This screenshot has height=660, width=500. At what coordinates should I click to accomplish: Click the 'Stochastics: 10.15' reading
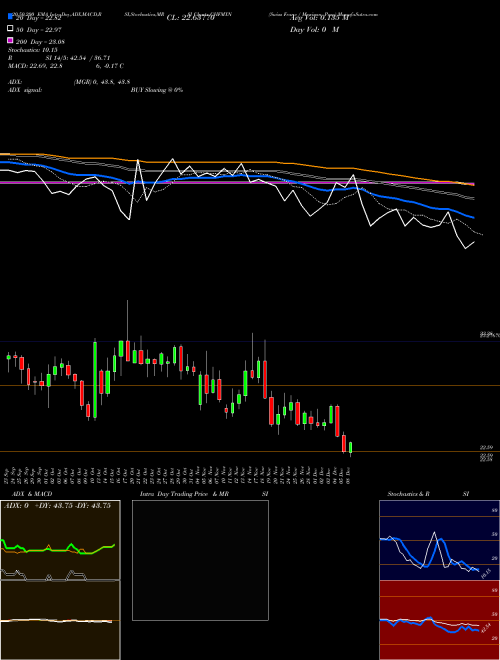pyautogui.click(x=32, y=50)
